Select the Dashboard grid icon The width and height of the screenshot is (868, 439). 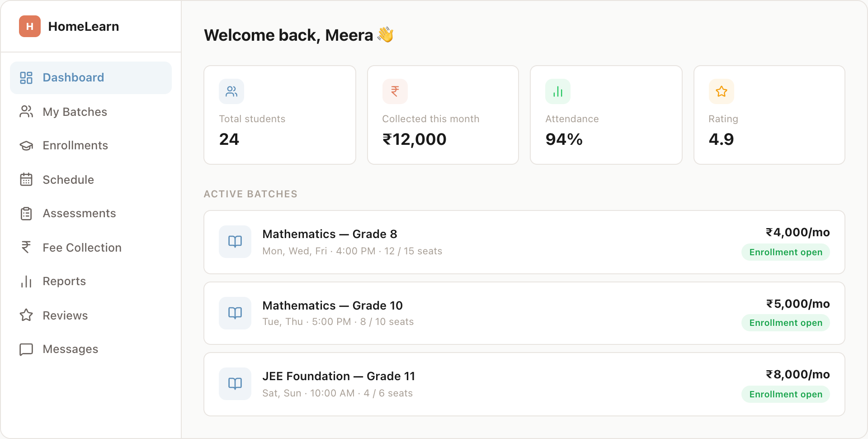(x=26, y=77)
